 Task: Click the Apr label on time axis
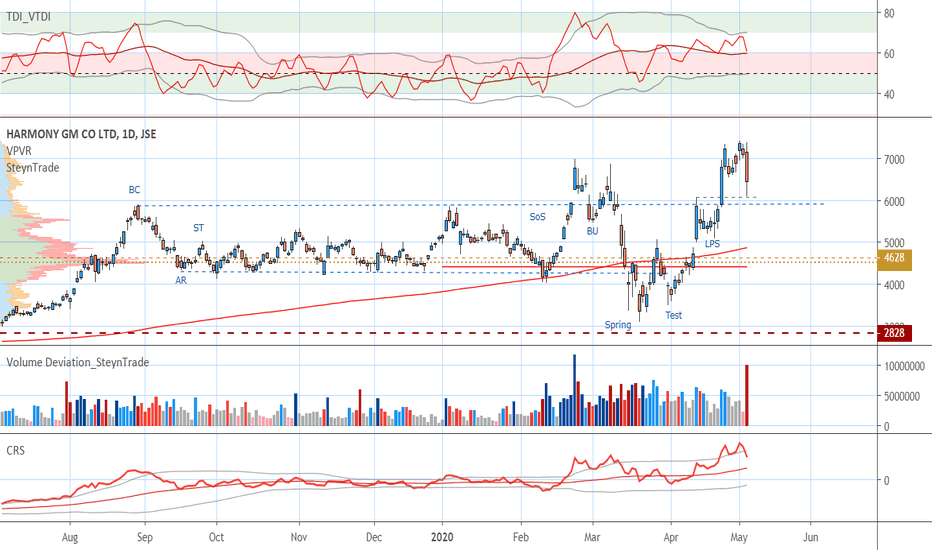(671, 538)
